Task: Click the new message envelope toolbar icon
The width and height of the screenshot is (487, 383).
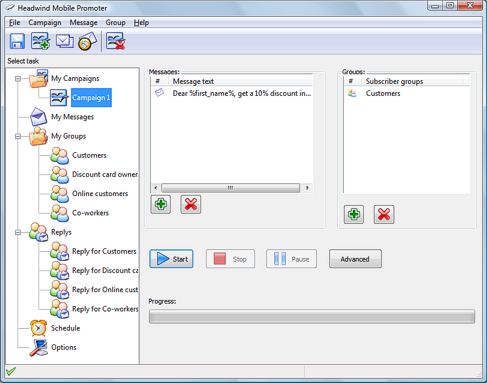Action: [64, 41]
